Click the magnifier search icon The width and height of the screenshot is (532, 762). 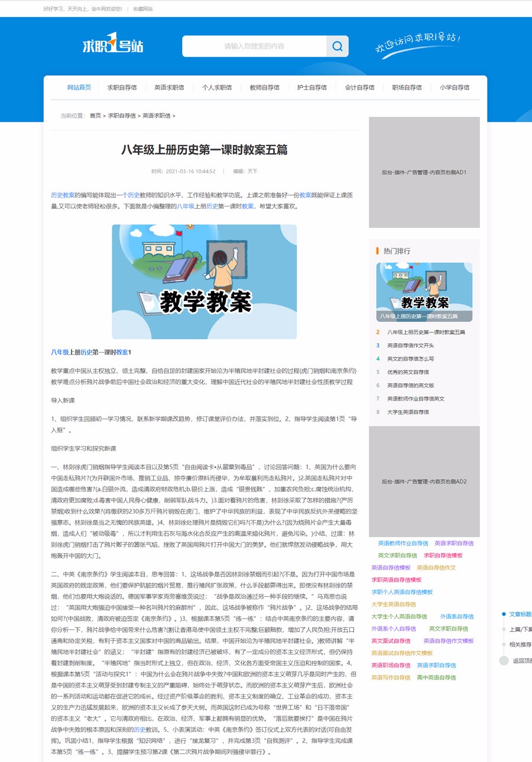point(338,46)
